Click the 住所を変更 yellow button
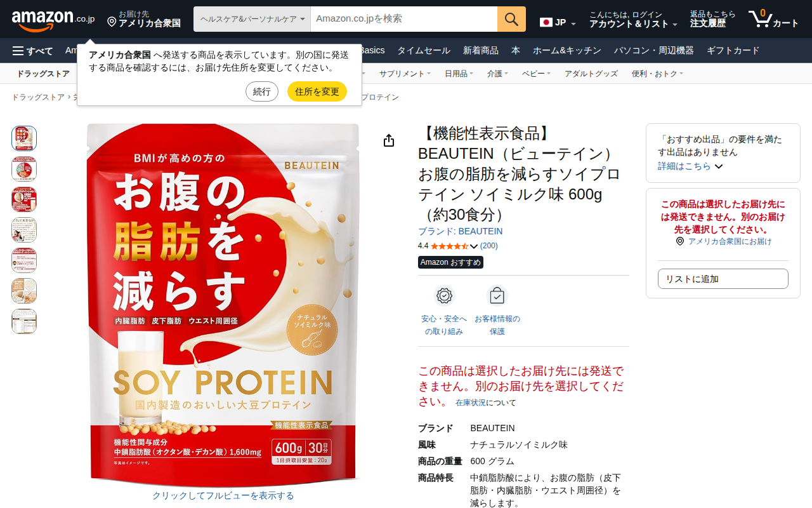The width and height of the screenshot is (812, 508). [x=317, y=91]
